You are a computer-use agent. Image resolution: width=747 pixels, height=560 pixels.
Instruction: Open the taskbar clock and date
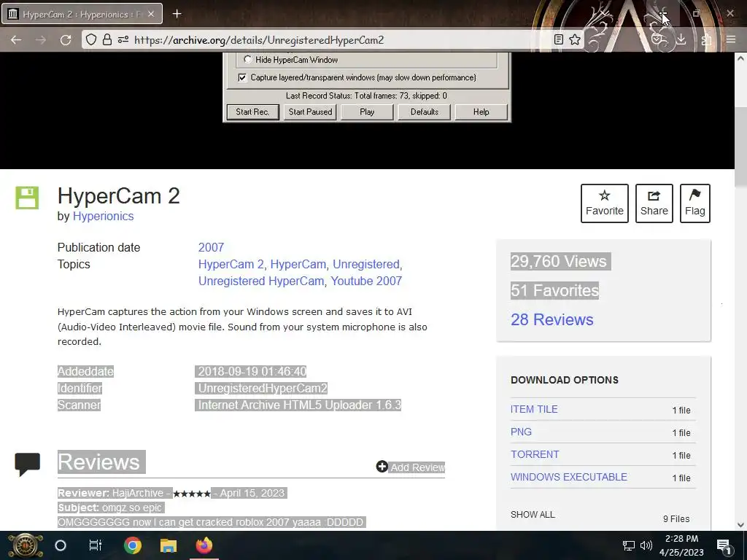point(682,545)
